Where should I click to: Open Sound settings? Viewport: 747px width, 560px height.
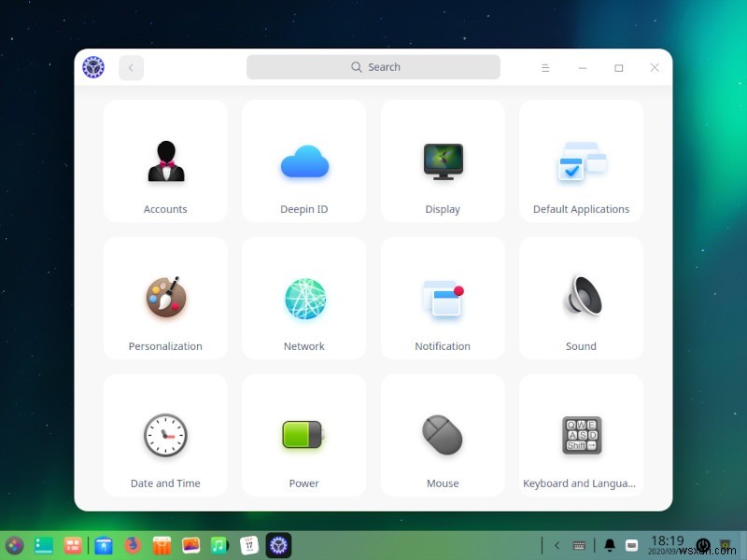coord(581,297)
